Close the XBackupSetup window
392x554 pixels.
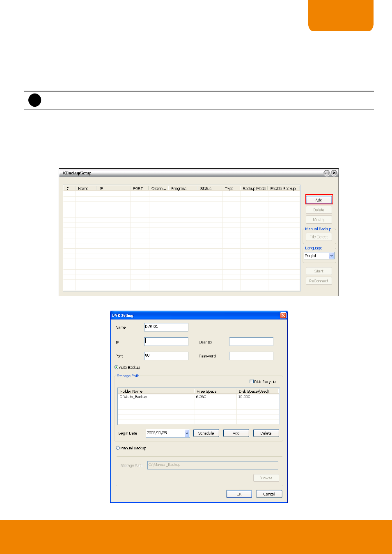pos(334,173)
